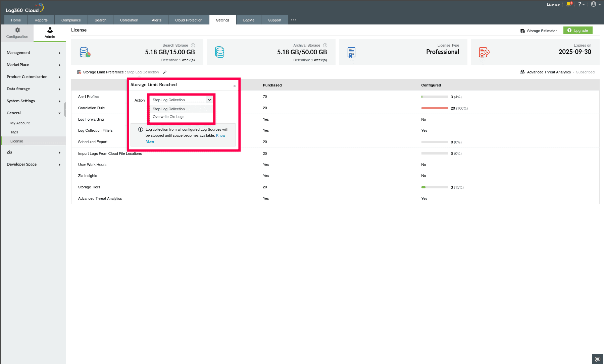
Task: Expand the System Settings menu
Action: 34,101
